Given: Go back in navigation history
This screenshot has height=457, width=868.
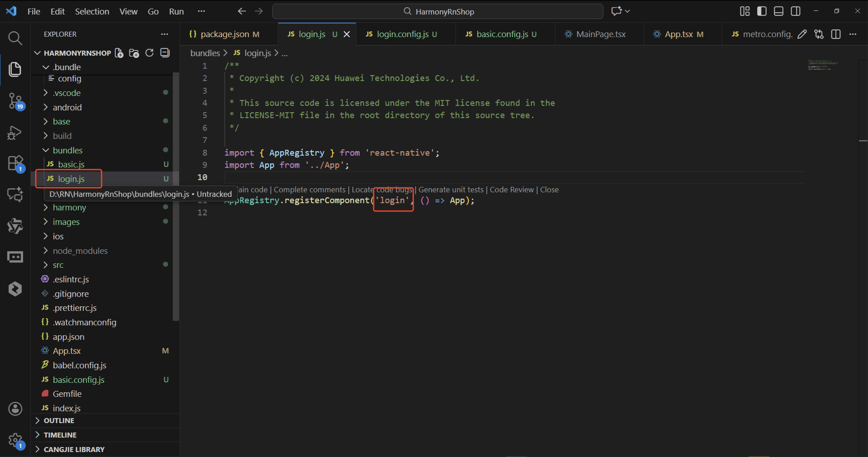Looking at the screenshot, I should [x=242, y=12].
